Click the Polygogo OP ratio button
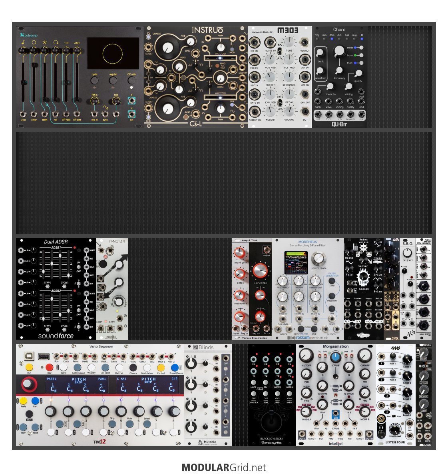This screenshot has height=476, width=448. [x=131, y=80]
